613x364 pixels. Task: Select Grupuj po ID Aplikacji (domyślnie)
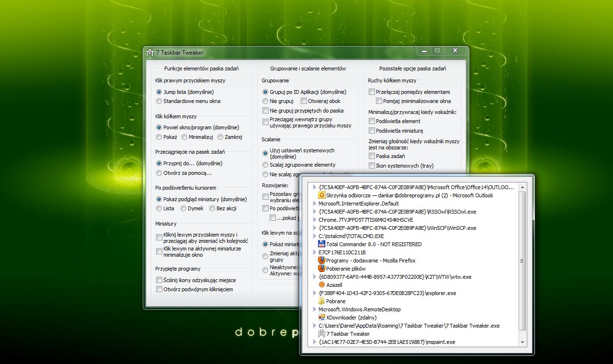265,92
